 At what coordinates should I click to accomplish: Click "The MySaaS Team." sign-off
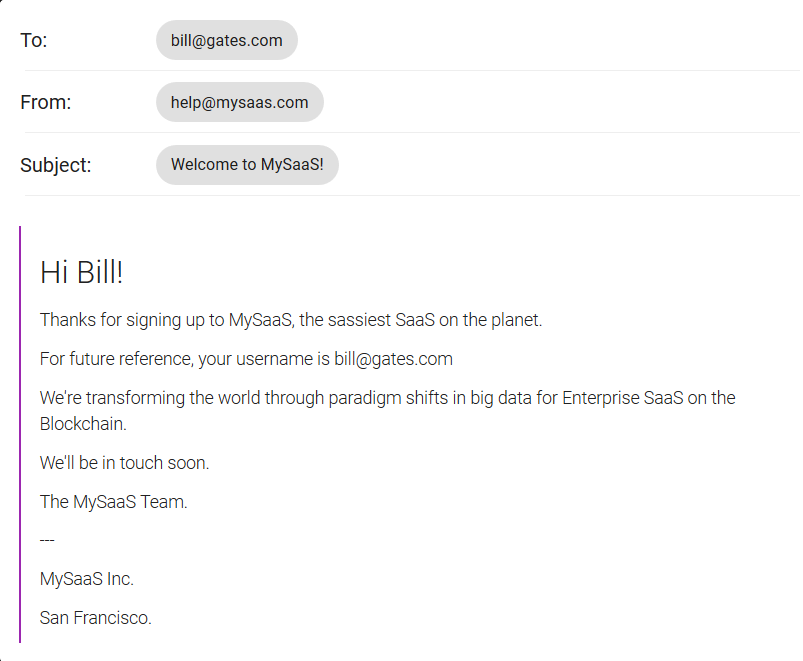tap(113, 502)
